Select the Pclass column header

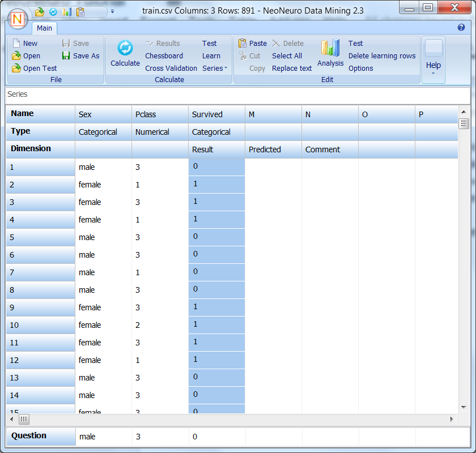[160, 114]
